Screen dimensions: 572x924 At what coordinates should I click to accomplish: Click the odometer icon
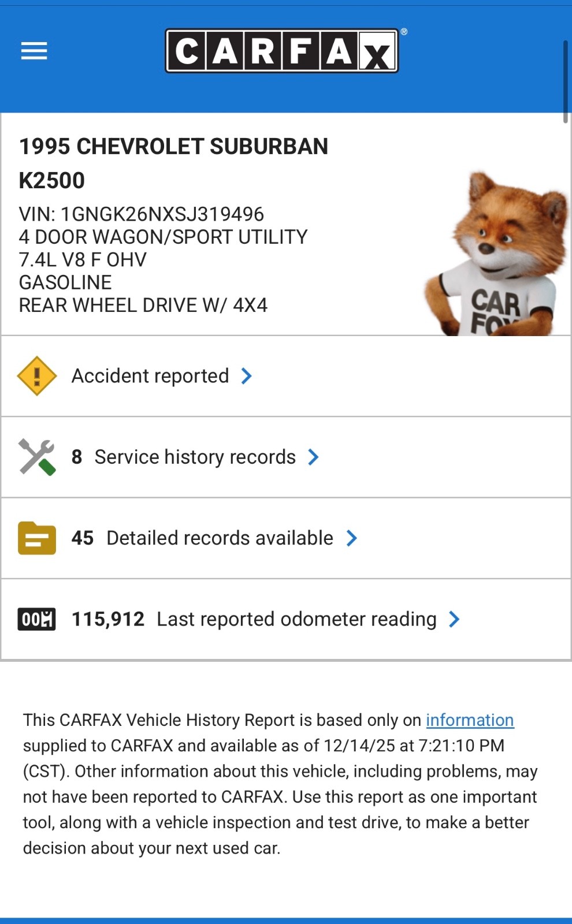pos(37,619)
